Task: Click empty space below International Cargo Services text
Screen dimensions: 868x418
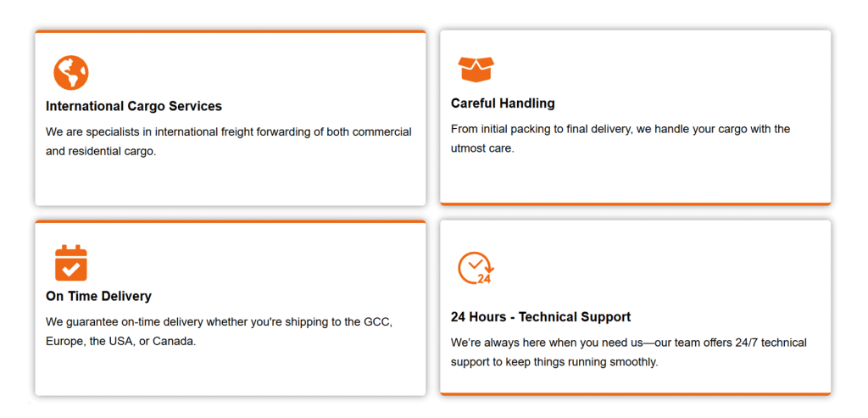Action: click(x=230, y=181)
